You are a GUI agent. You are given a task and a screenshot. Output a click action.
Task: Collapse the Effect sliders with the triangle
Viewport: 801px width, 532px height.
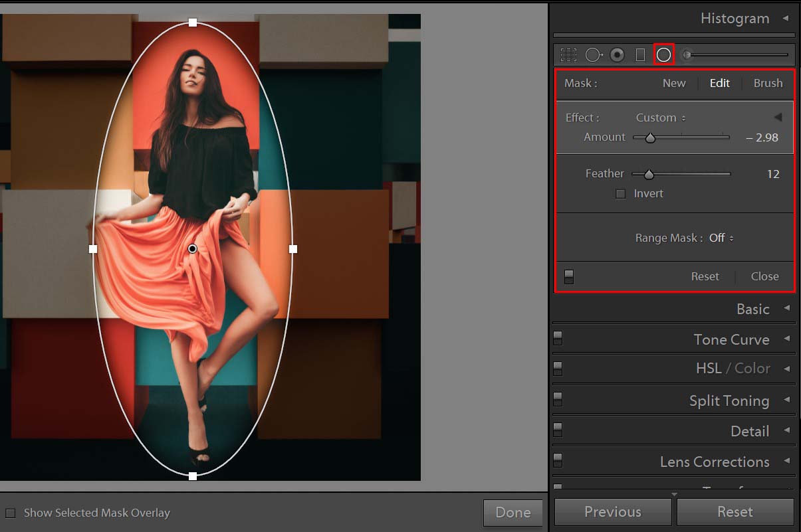[777, 118]
